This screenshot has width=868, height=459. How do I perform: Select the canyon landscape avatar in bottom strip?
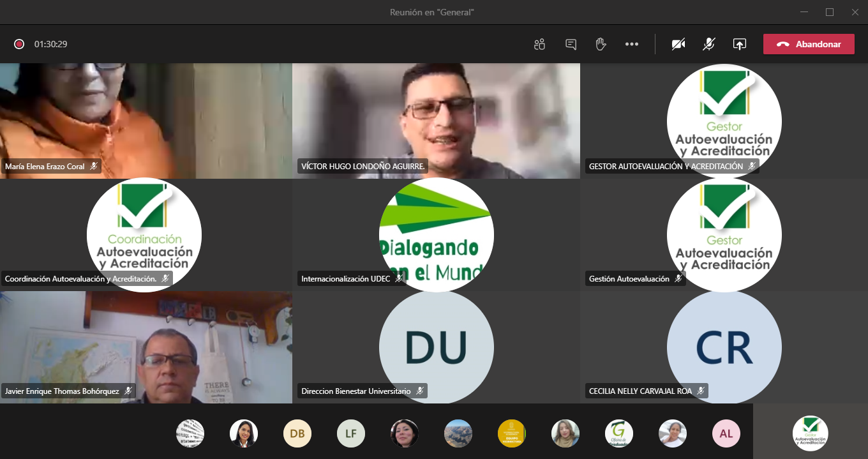458,433
